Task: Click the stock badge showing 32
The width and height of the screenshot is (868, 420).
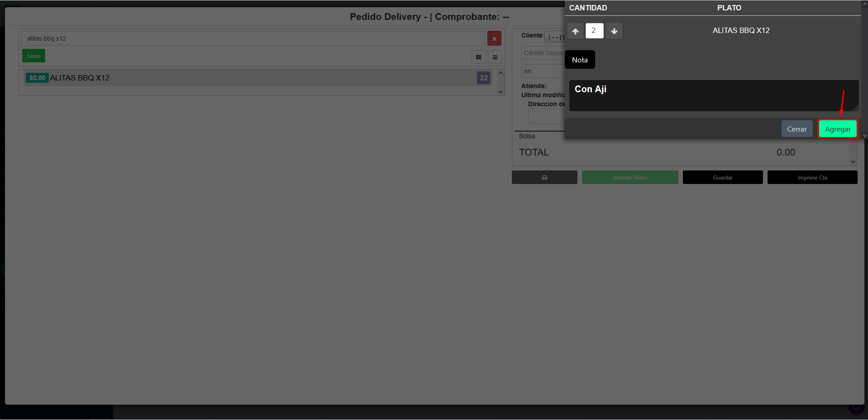Action: click(x=484, y=78)
